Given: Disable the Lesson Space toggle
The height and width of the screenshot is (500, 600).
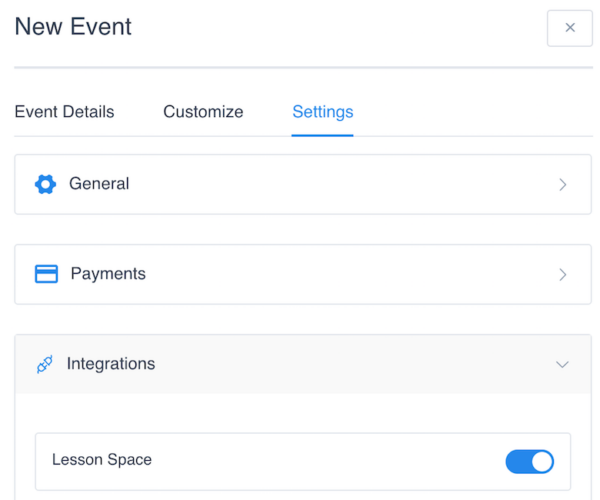Looking at the screenshot, I should (x=529, y=461).
